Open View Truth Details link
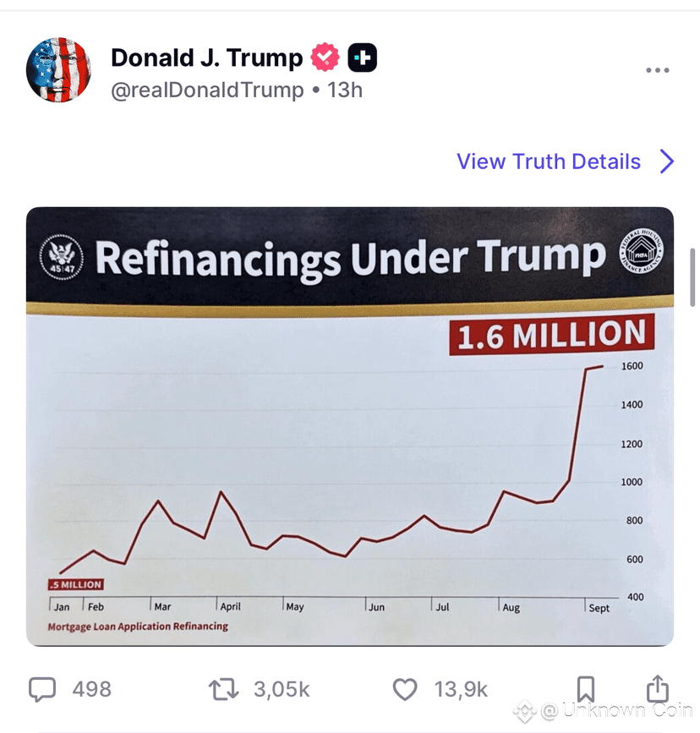This screenshot has height=733, width=700. click(x=549, y=161)
